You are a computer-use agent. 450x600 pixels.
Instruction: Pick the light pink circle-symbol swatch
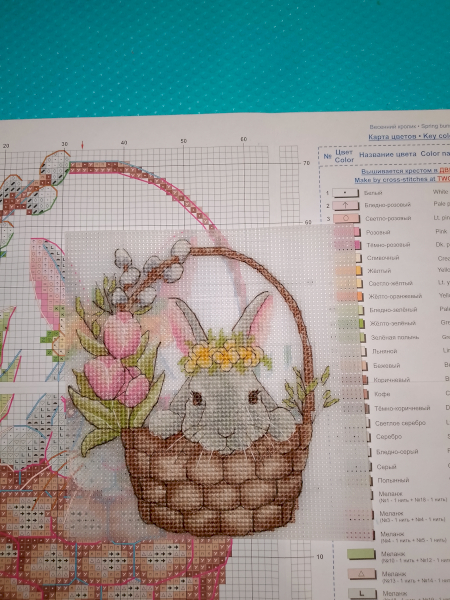(346, 218)
